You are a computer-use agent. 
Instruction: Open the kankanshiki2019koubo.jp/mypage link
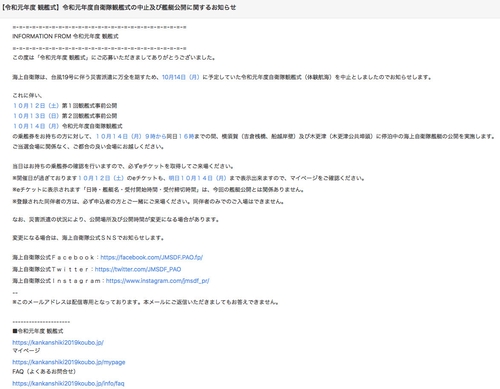[69, 362]
